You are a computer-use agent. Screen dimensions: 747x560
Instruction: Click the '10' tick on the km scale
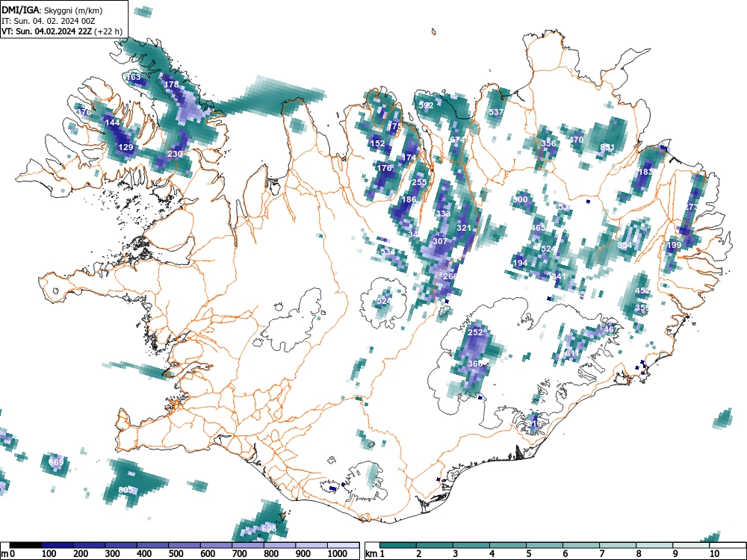point(714,554)
